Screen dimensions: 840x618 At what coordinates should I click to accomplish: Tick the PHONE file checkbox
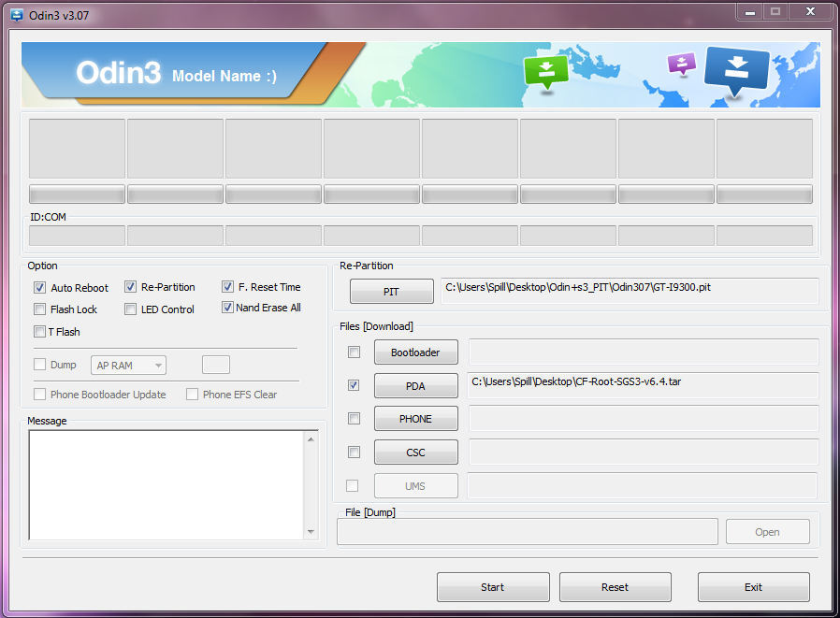pos(354,418)
